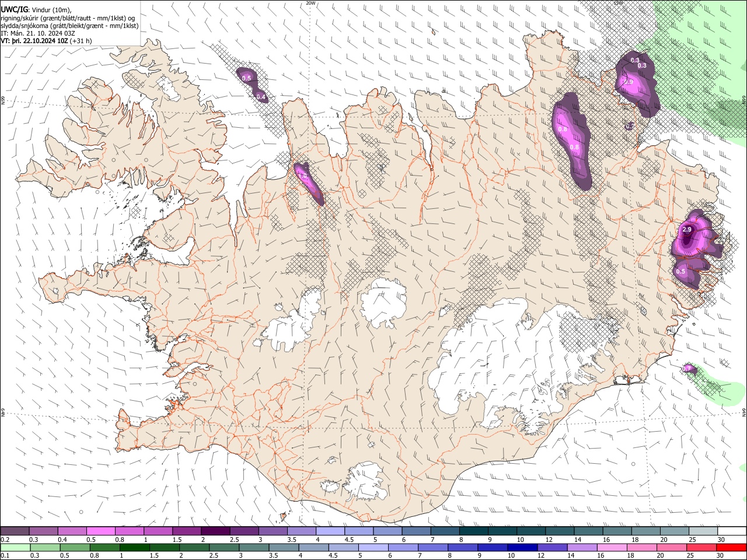This screenshot has height=560, width=747.
Task: Click the '20W' longitude label
Action: click(310, 3)
